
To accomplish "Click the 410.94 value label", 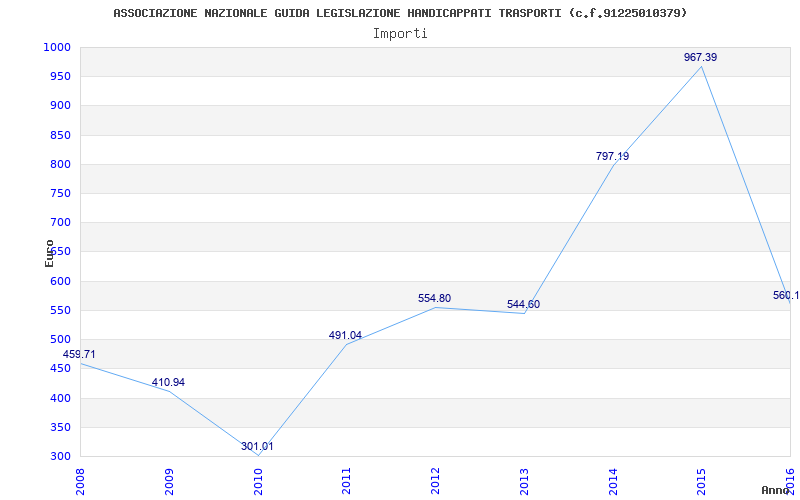I will coord(168,382).
